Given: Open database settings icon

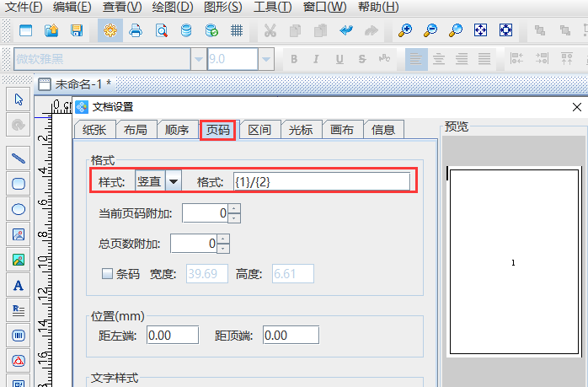Looking at the screenshot, I should [186, 30].
